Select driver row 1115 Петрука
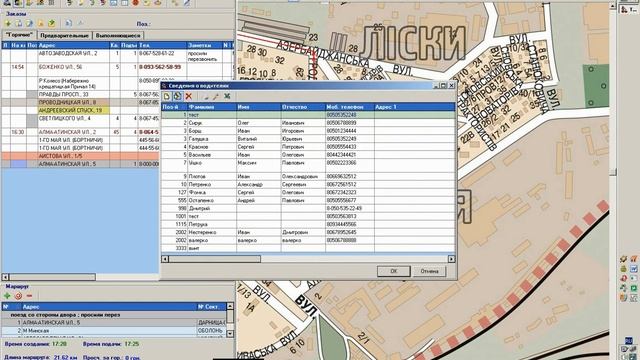640x360 pixels. pos(308,224)
